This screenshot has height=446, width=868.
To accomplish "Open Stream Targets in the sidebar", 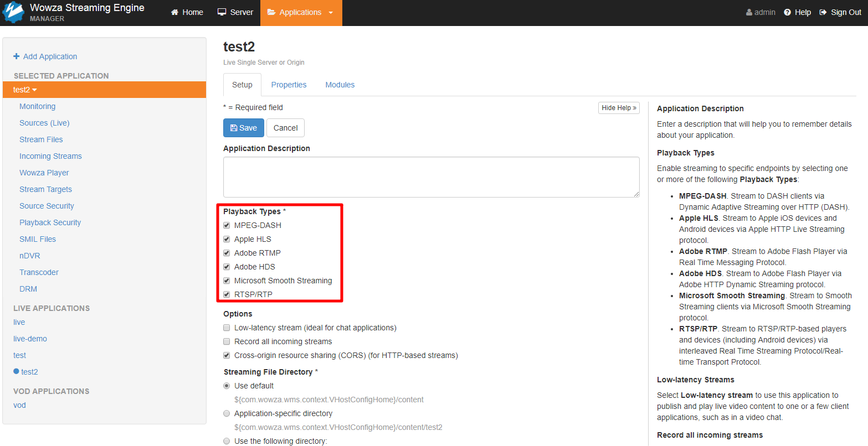I will click(x=45, y=189).
